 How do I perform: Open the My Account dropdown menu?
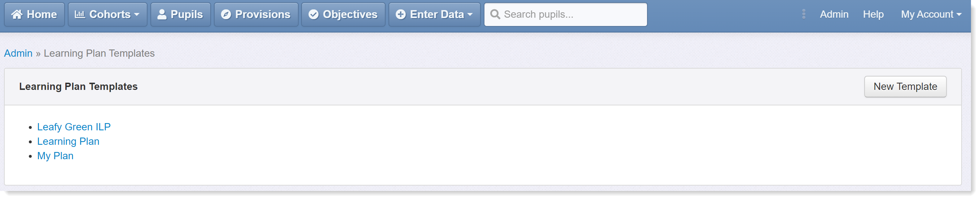pyautogui.click(x=931, y=14)
